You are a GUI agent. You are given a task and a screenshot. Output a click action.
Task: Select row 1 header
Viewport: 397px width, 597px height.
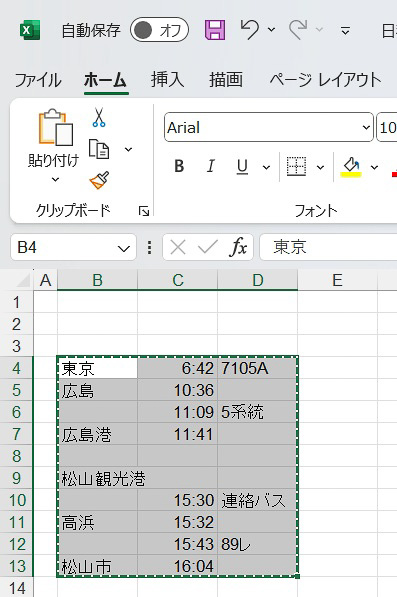click(x=16, y=302)
